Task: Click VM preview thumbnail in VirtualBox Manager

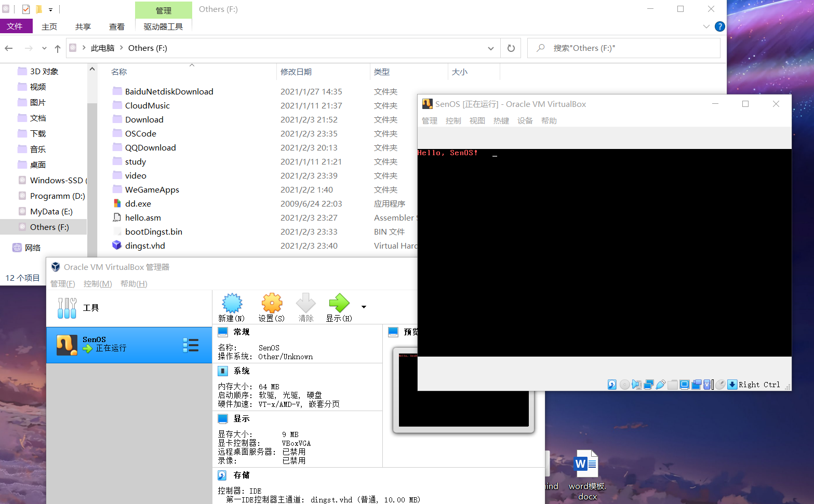Action: coord(463,390)
